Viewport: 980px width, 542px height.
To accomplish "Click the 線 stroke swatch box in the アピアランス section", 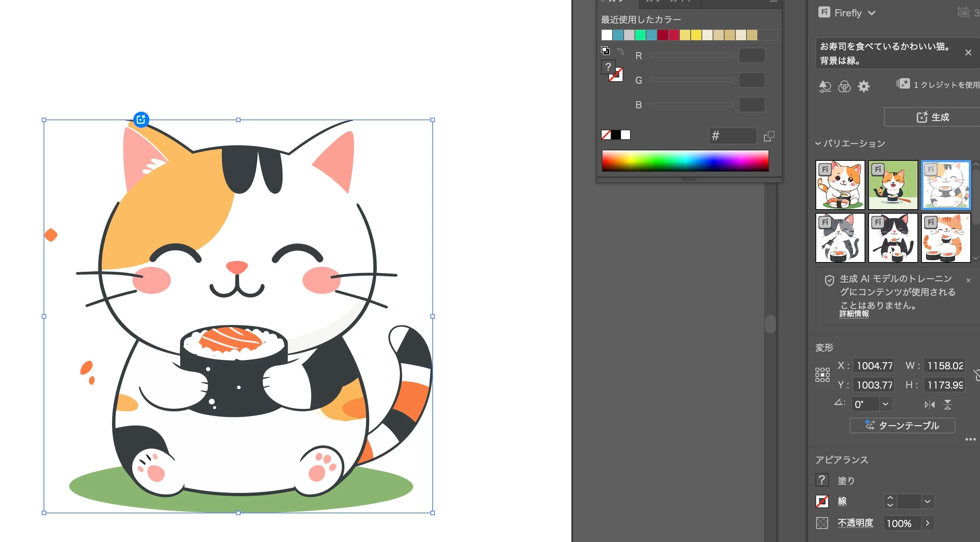I will pos(822,501).
